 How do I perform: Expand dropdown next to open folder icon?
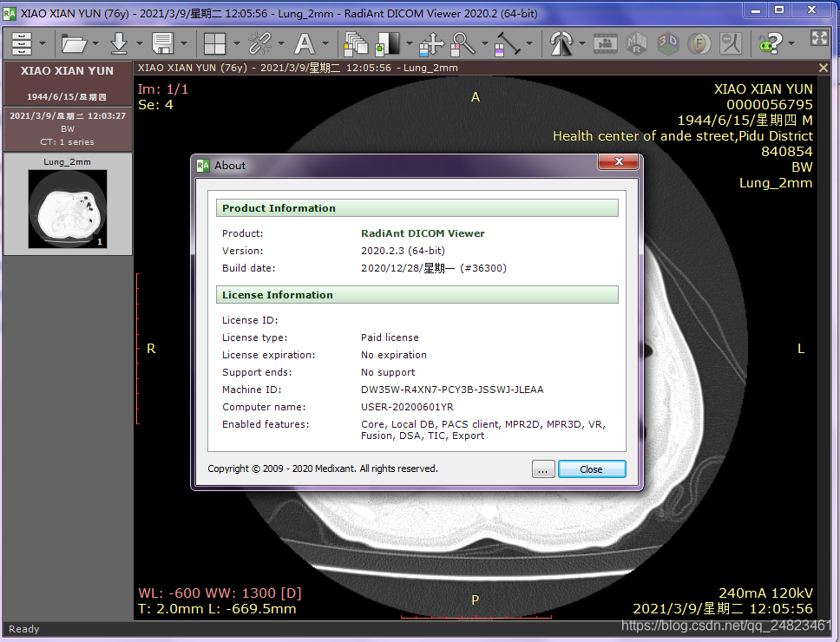click(x=95, y=43)
